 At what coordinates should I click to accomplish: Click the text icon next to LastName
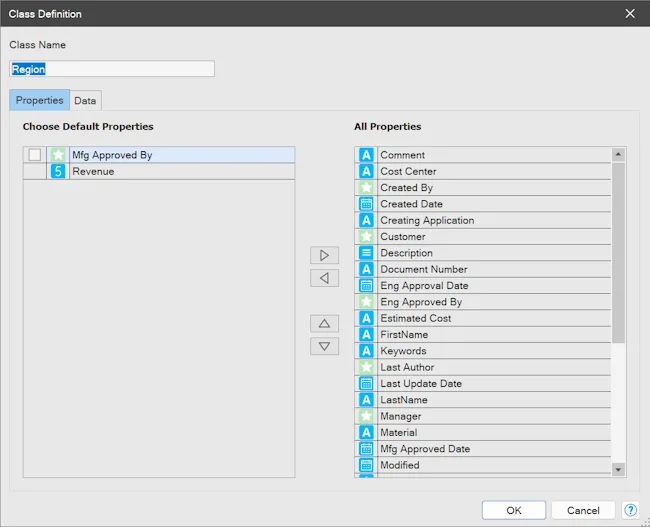(x=366, y=400)
